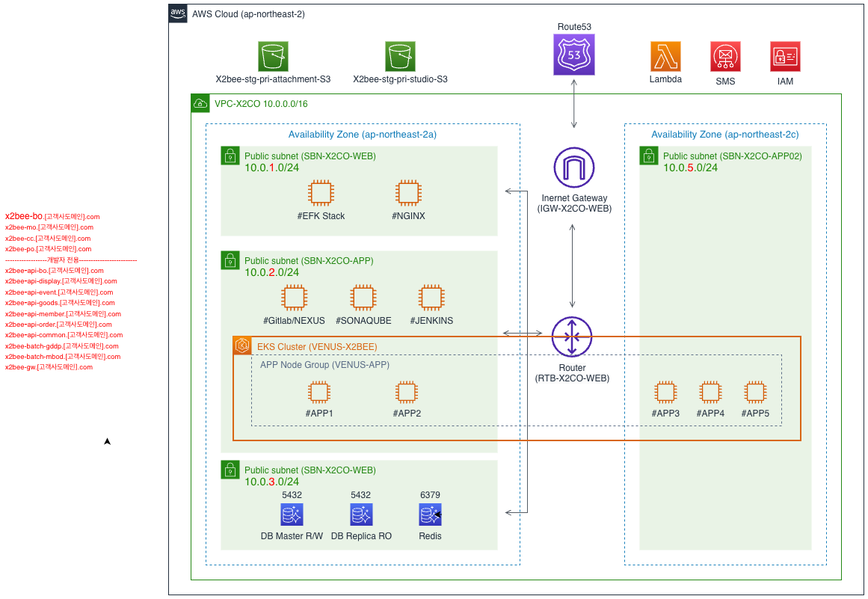The image size is (868, 599).
Task: Select the Lambda service icon
Action: (x=665, y=56)
